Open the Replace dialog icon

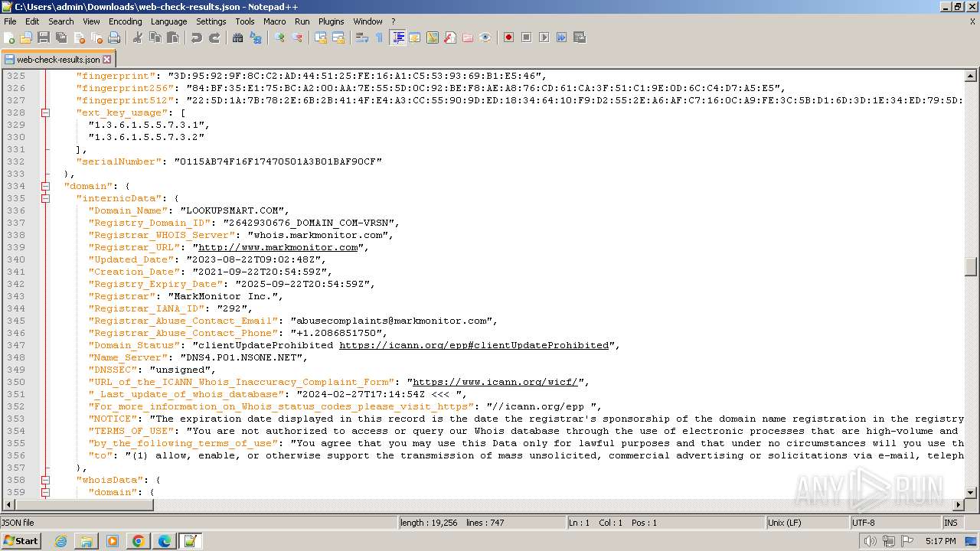coord(256,37)
